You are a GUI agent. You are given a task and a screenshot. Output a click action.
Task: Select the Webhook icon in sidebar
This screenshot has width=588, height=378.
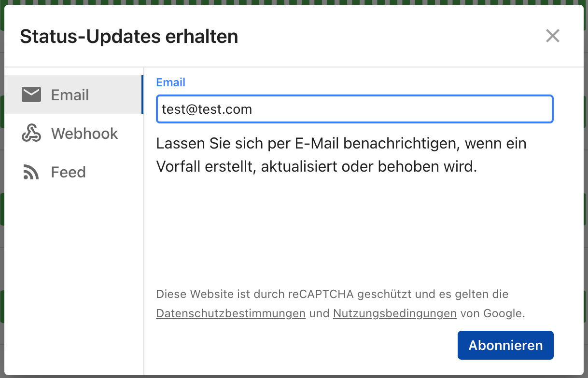31,133
